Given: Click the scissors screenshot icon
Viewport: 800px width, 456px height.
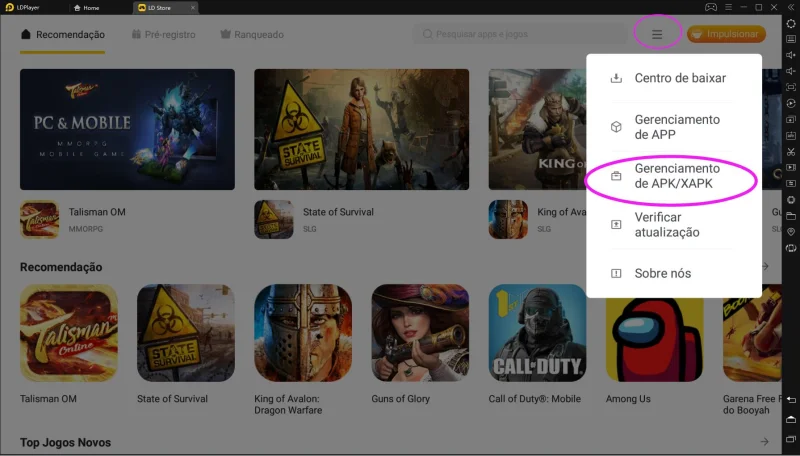Looking at the screenshot, I should (791, 151).
